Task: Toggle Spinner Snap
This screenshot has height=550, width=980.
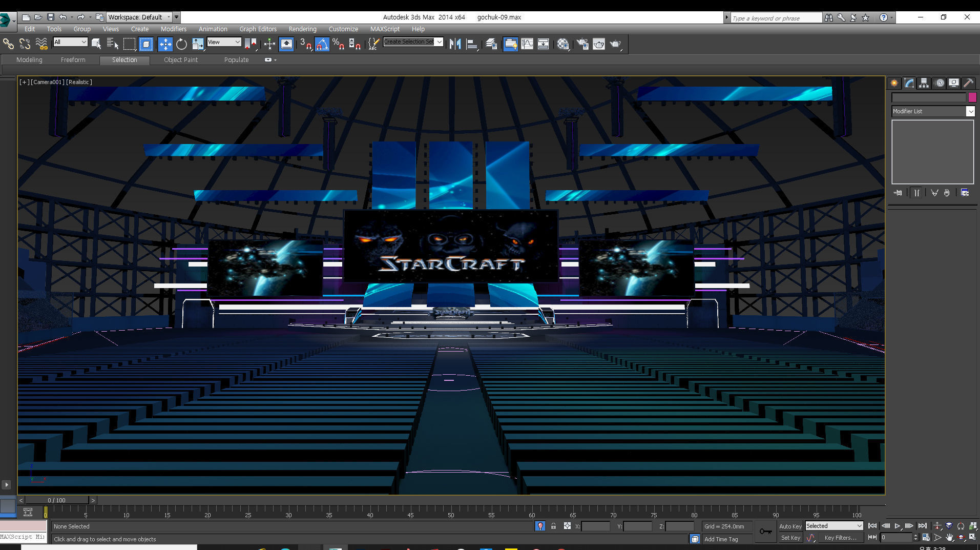Action: click(355, 44)
